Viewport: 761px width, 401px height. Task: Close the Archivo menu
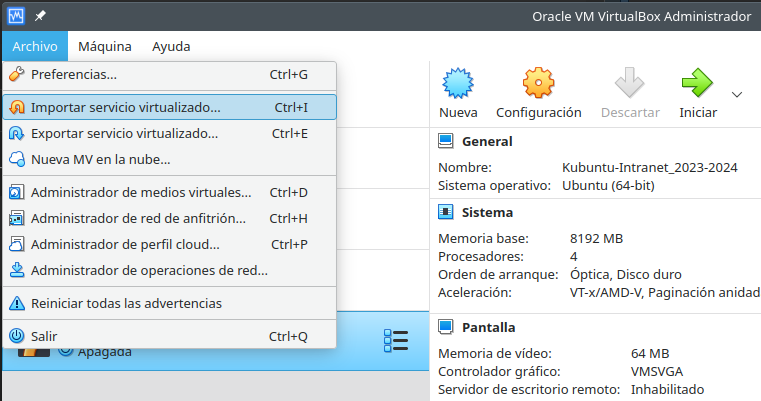[35, 46]
